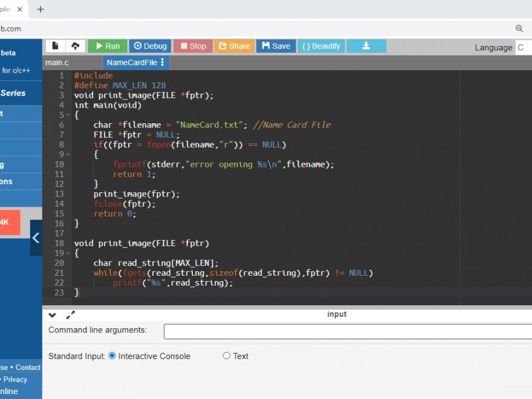Click the download icon button
This screenshot has width=532, height=399.
pos(366,46)
